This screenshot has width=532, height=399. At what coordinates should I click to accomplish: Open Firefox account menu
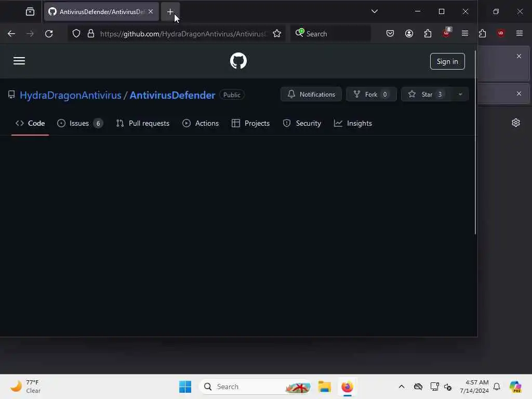tap(409, 33)
